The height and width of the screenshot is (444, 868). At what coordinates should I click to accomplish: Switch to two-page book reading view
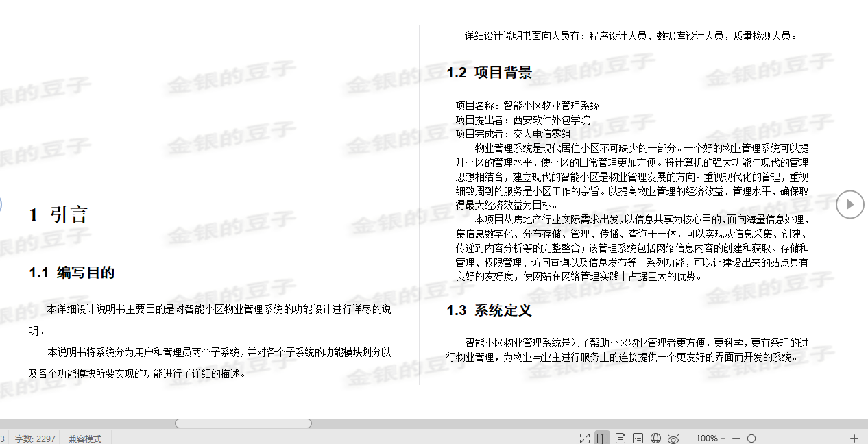tap(601, 437)
